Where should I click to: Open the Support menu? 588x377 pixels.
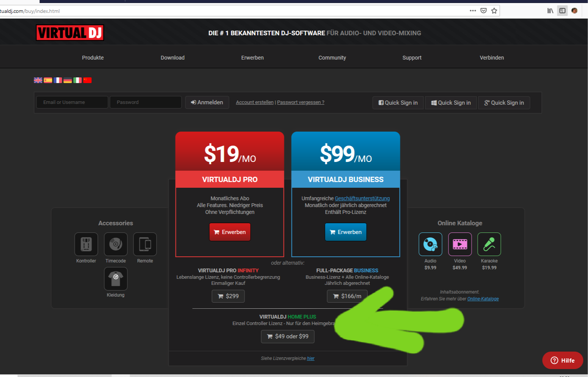click(412, 58)
